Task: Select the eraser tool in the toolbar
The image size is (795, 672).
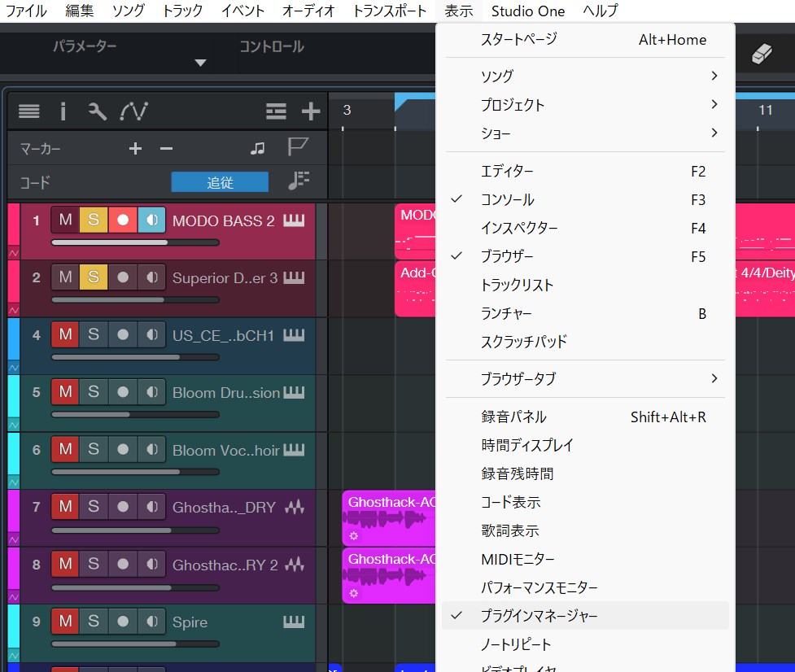Action: 761,54
